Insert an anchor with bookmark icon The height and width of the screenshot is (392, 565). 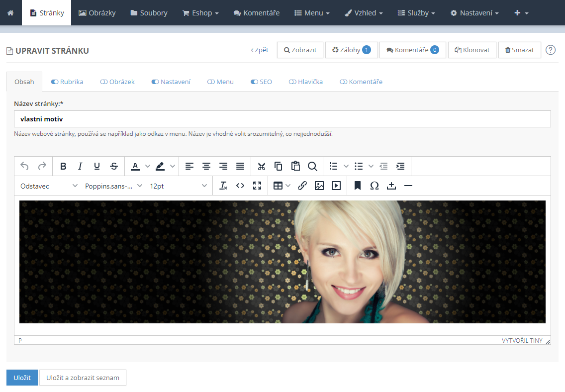[358, 186]
